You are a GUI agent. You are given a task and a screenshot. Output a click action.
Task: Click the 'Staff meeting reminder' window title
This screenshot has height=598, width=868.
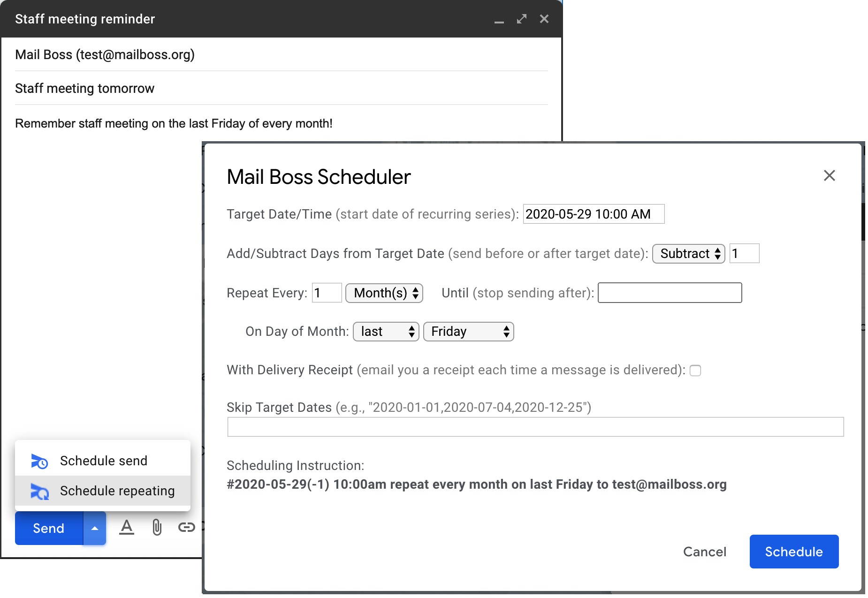click(x=85, y=19)
